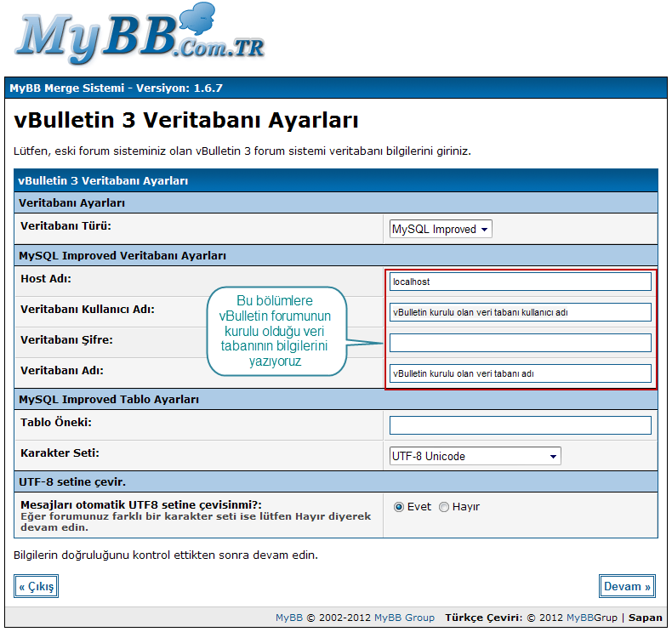Open the Veritabanı Türü dropdown
Image resolution: width=672 pixels, height=632 pixels.
click(x=441, y=229)
